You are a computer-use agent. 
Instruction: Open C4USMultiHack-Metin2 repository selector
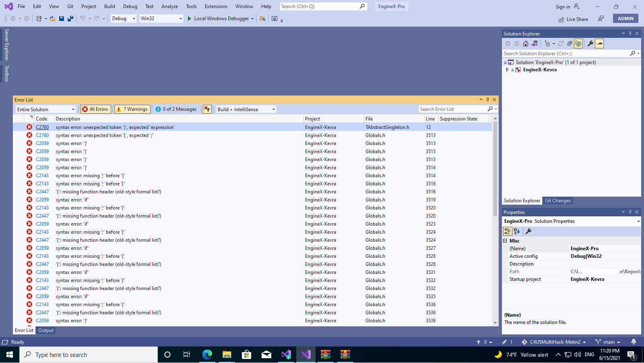point(554,342)
